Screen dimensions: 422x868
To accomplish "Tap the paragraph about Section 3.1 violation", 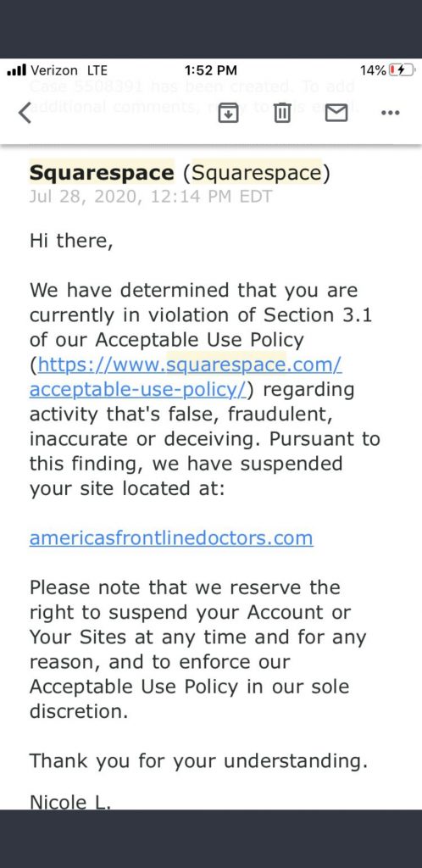I will 204,390.
